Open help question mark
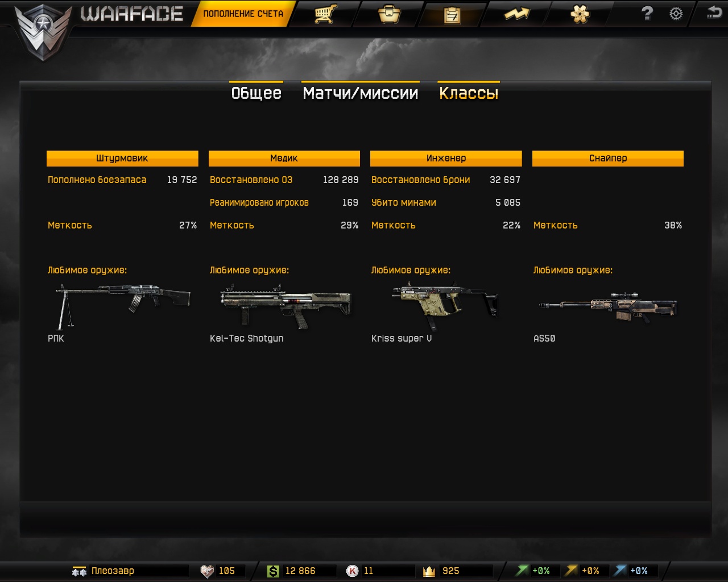The width and height of the screenshot is (728, 582). click(647, 13)
